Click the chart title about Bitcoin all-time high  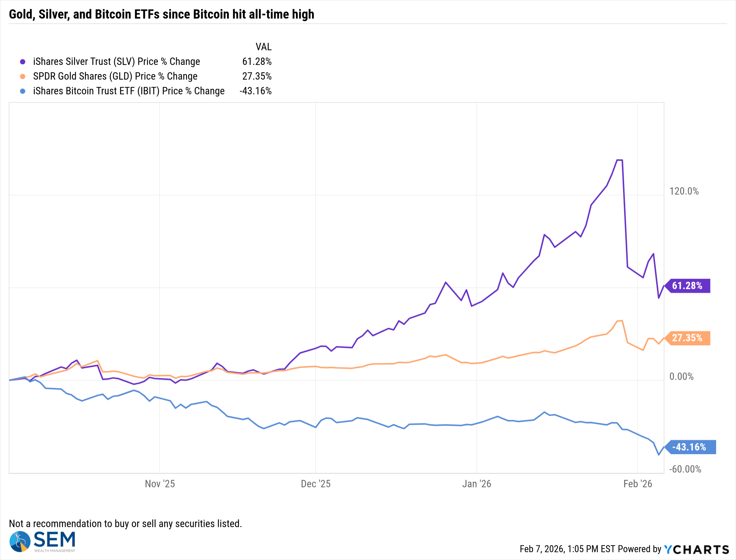[x=162, y=14]
